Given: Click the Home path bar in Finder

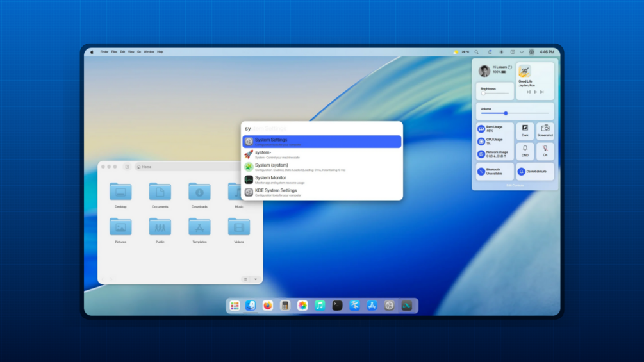Looking at the screenshot, I should point(189,167).
